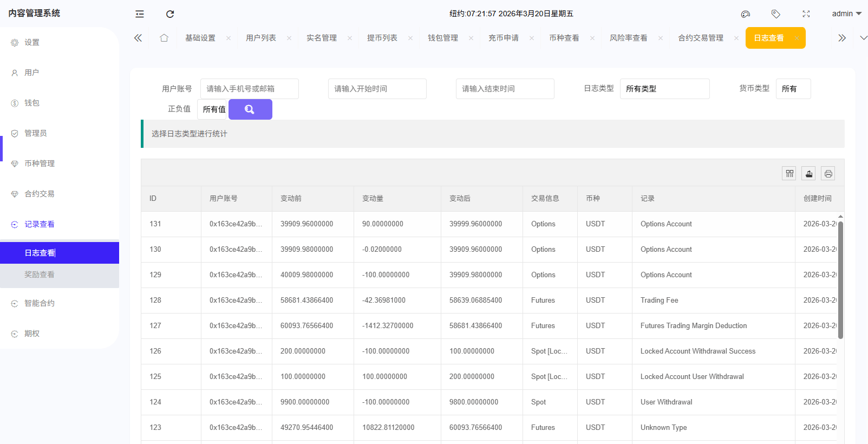Print the table icon
This screenshot has width=868, height=444.
click(828, 173)
